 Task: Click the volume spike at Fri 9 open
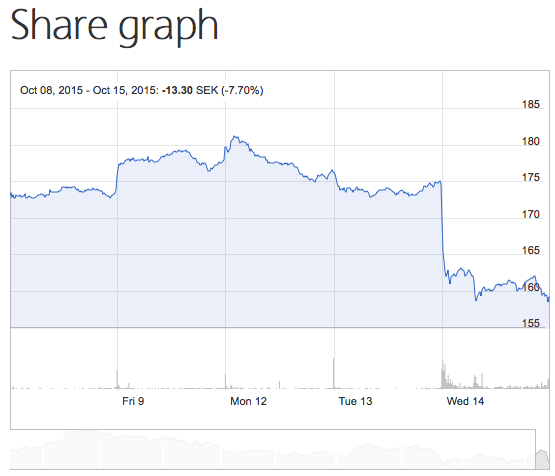click(117, 379)
